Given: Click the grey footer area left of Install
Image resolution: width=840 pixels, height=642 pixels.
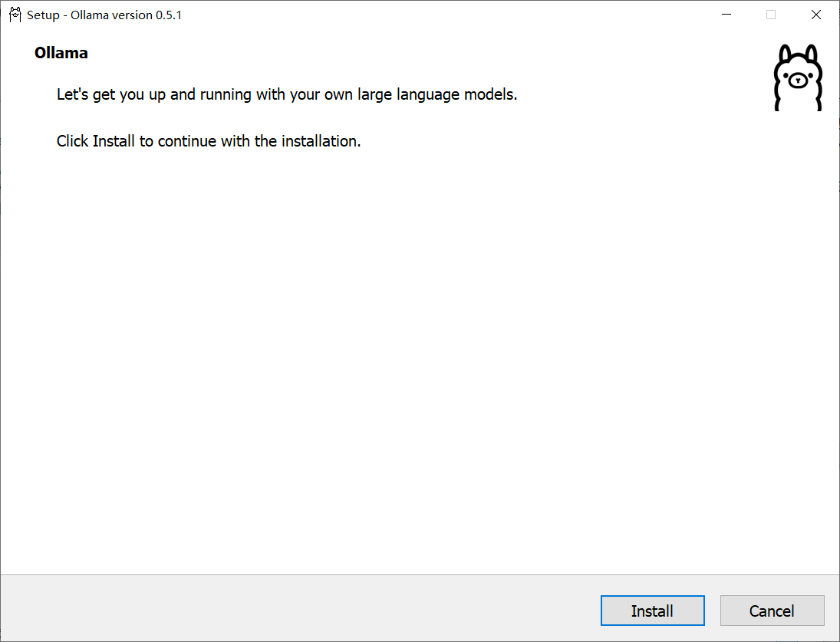Looking at the screenshot, I should [300, 608].
